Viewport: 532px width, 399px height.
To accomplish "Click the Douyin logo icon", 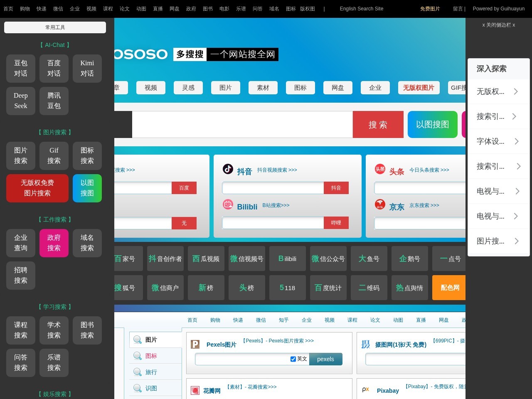I will coord(228,169).
